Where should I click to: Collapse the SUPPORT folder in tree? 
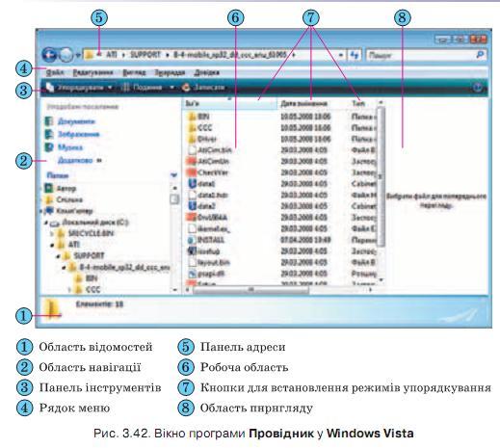click(59, 256)
